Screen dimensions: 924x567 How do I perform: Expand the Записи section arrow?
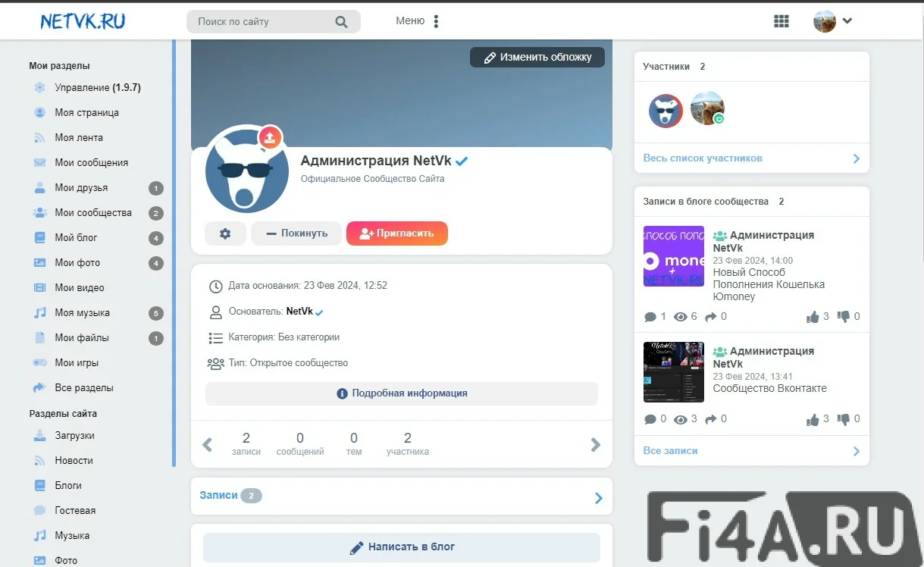(599, 498)
